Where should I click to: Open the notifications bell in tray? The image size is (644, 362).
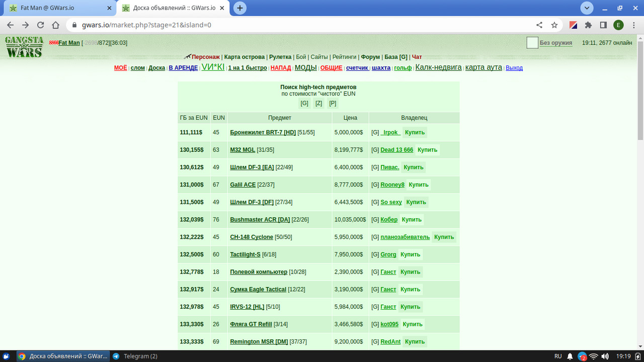(571, 356)
